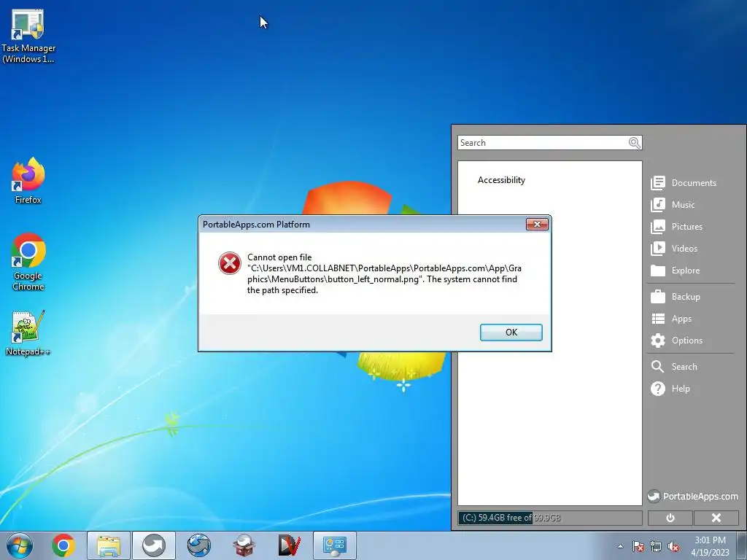The width and height of the screenshot is (747, 560).
Task: Open Pictures folder in PortableApps menu
Action: 677,227
